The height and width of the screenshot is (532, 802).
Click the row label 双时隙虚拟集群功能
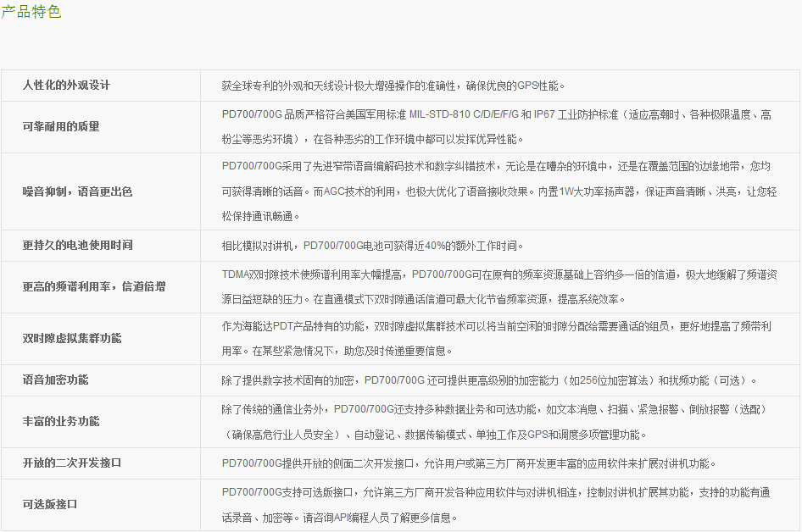tap(72, 338)
